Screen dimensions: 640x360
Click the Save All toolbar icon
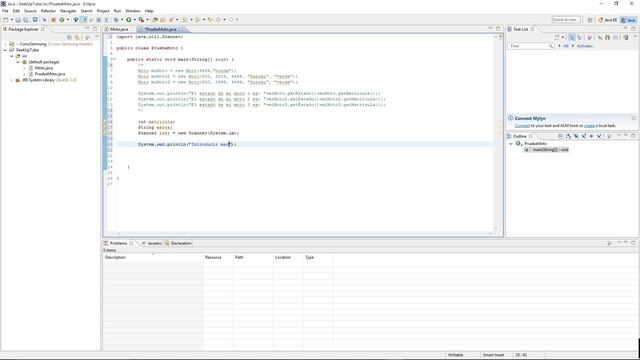coord(26,20)
